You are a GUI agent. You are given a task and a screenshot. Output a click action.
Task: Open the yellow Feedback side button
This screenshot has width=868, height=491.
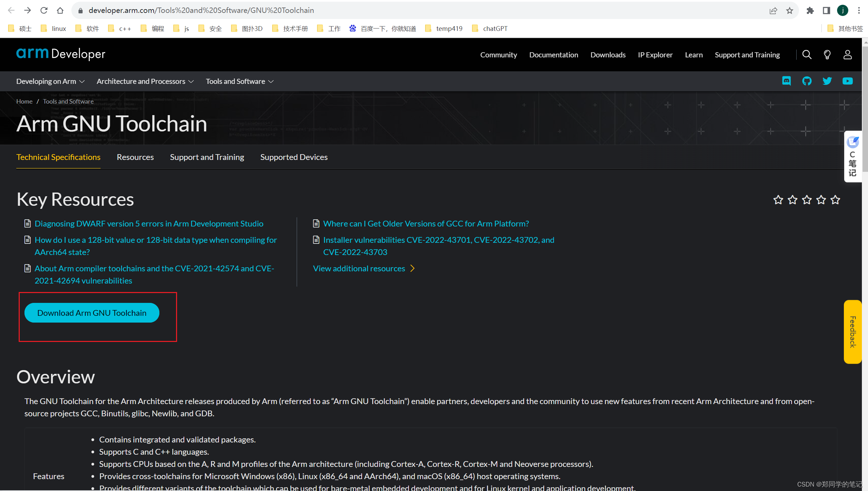click(853, 332)
